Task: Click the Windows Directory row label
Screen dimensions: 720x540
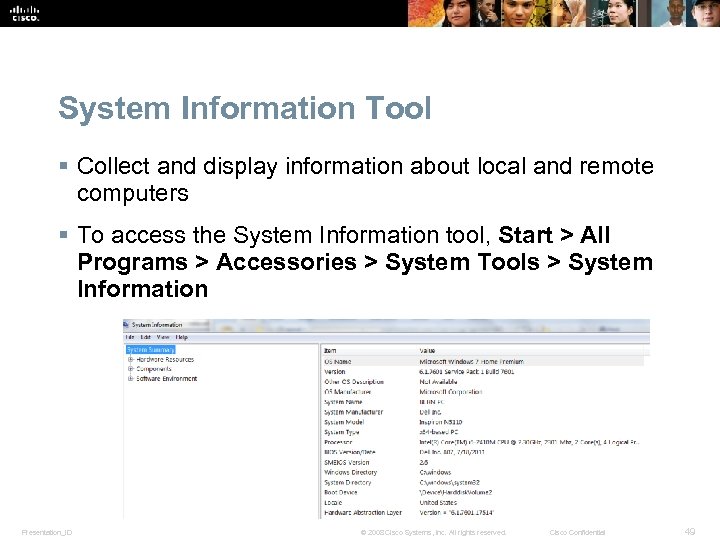Action: 350,472
